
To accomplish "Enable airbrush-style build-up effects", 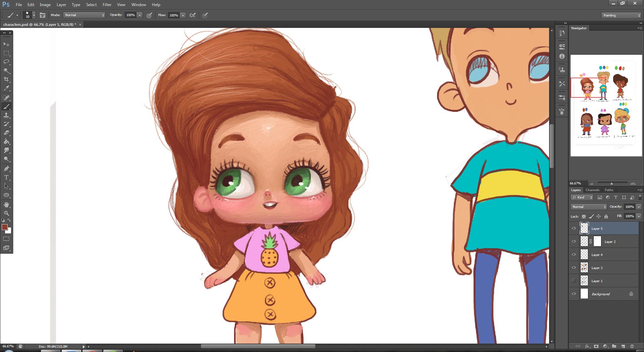I will pyautogui.click(x=193, y=15).
